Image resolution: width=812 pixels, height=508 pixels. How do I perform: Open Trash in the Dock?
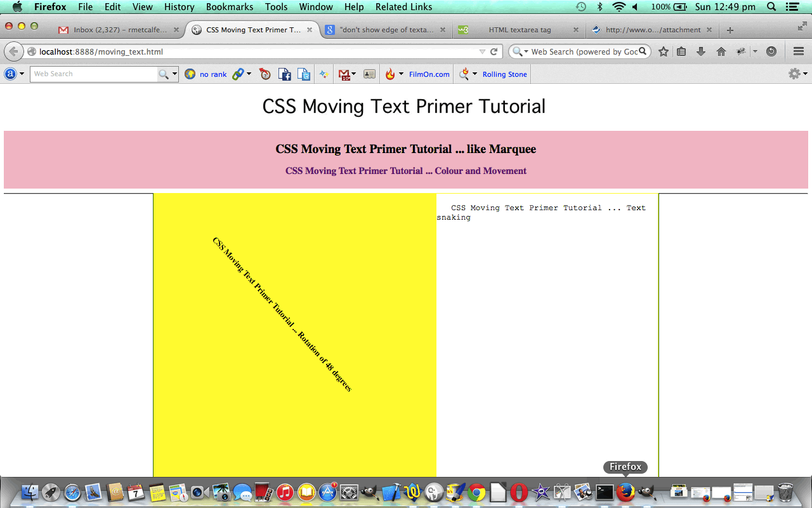(785, 492)
